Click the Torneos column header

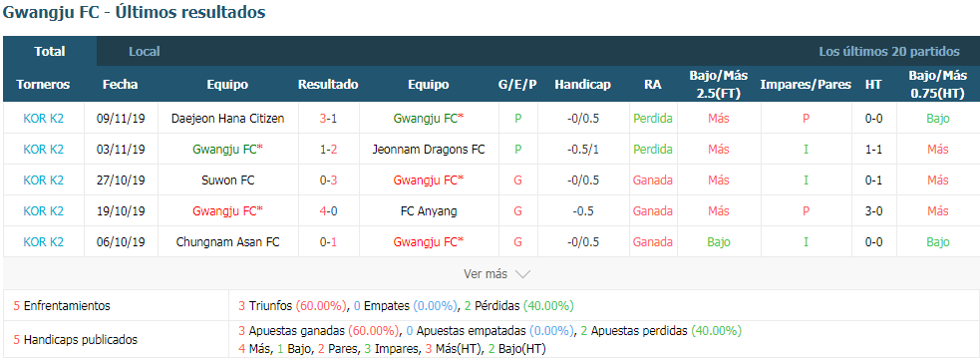point(43,85)
